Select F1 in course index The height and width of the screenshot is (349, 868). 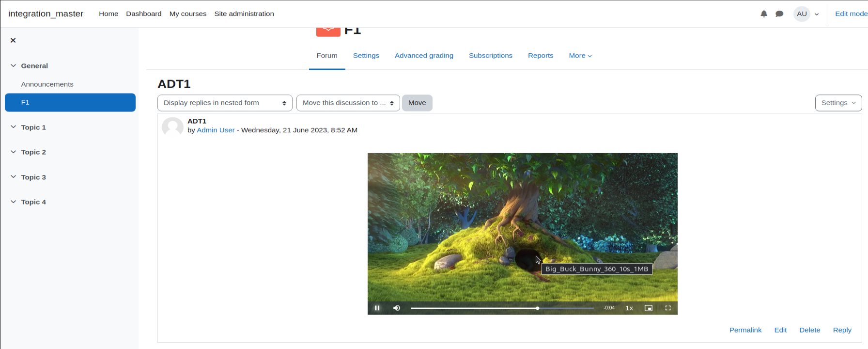tap(70, 102)
